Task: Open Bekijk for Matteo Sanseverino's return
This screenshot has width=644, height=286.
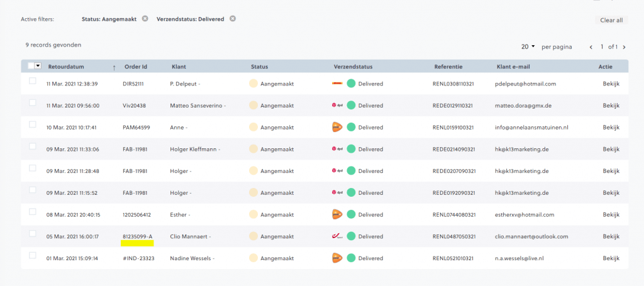Action: (611, 106)
